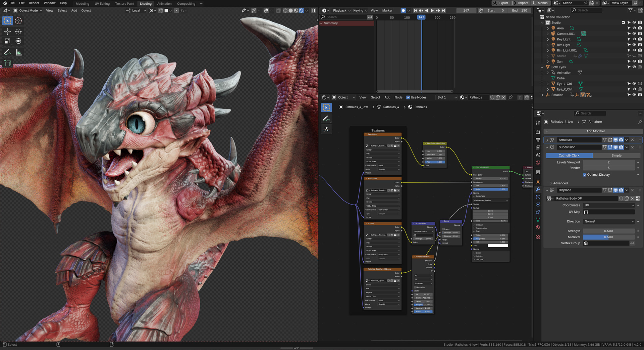The height and width of the screenshot is (350, 644).
Task: Open the Modifiers properties tab
Action: 538,189
